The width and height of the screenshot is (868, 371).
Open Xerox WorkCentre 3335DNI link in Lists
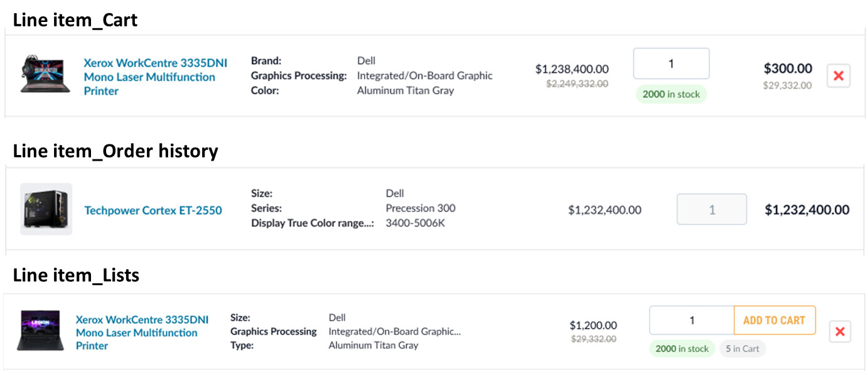click(x=142, y=333)
